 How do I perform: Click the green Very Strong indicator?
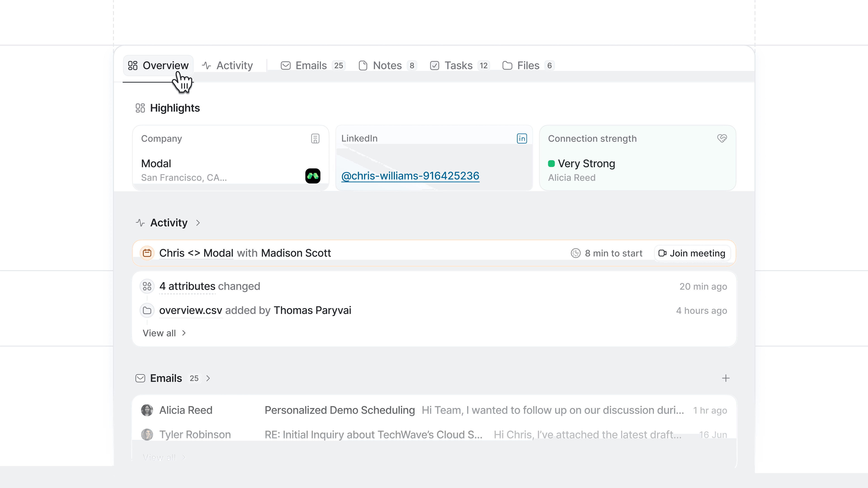point(551,164)
